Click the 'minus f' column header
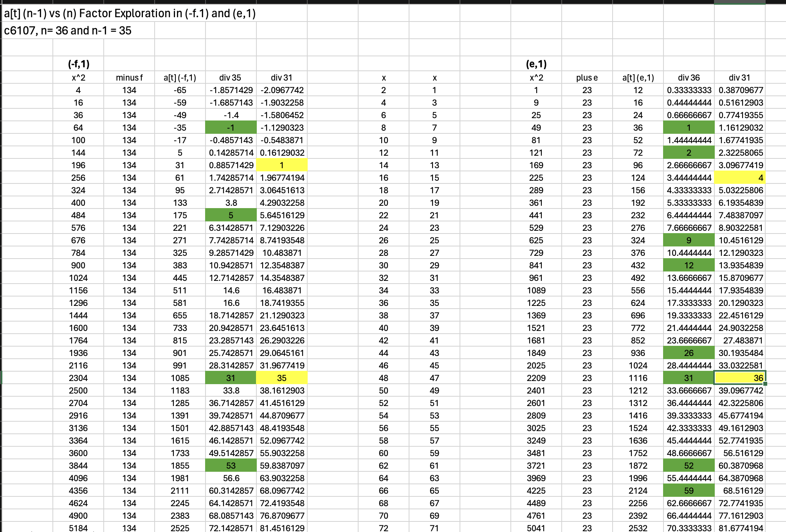Image resolution: width=786 pixels, height=532 pixels. tap(129, 77)
